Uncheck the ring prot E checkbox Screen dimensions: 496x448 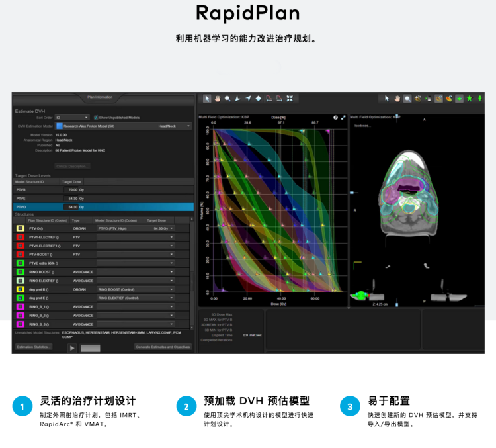[21, 298]
